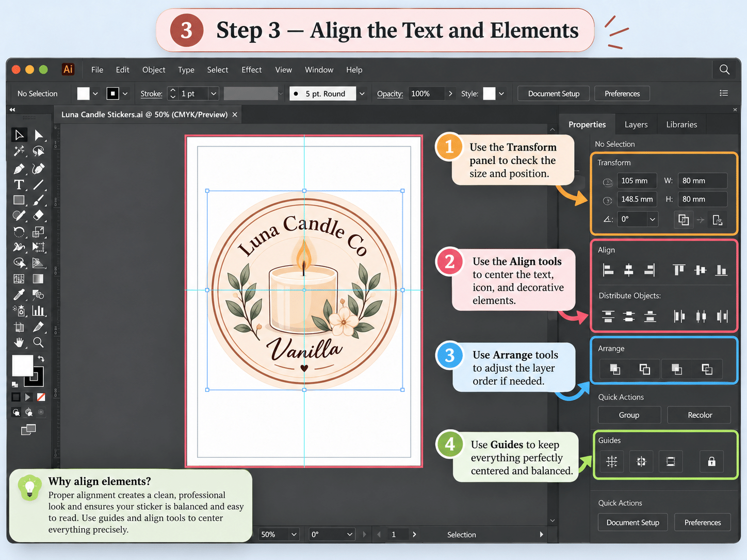
Task: Click the X position field 105 mm
Action: [x=637, y=181]
